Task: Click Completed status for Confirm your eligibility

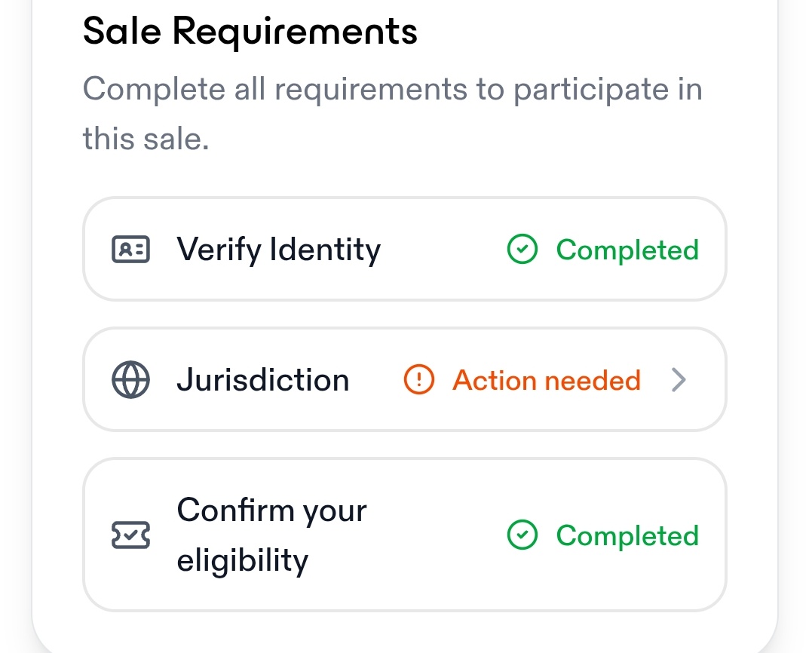Action: tap(627, 535)
